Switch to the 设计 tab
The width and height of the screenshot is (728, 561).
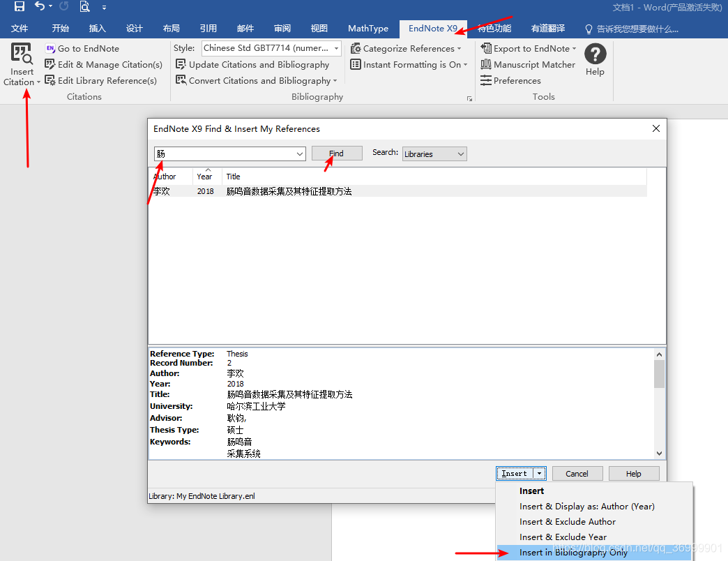coord(134,29)
